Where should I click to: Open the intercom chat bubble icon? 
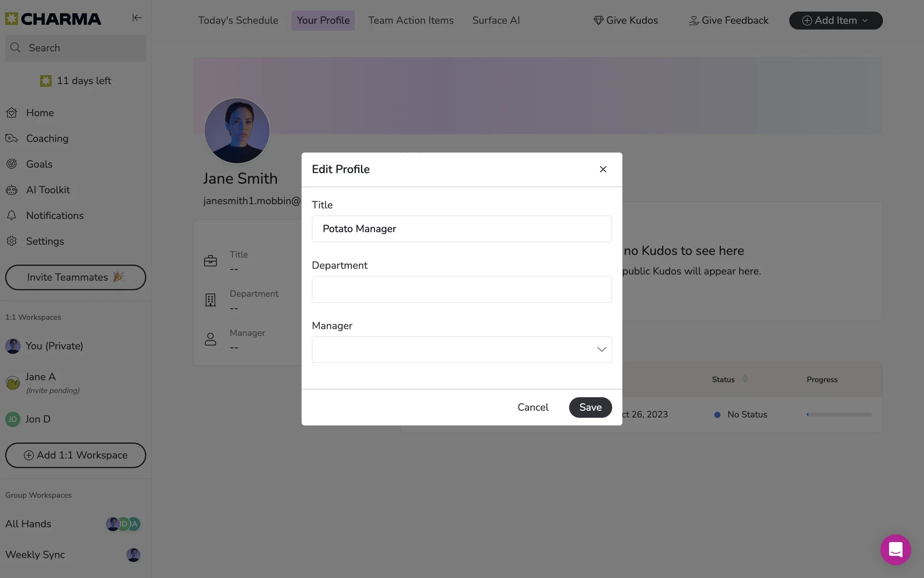(895, 550)
